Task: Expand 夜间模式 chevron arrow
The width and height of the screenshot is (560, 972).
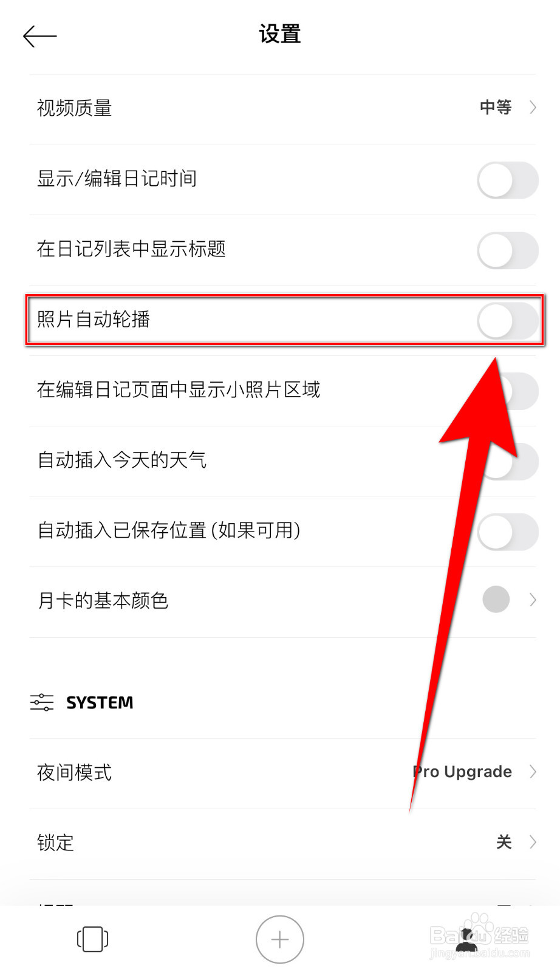Action: 533,772
